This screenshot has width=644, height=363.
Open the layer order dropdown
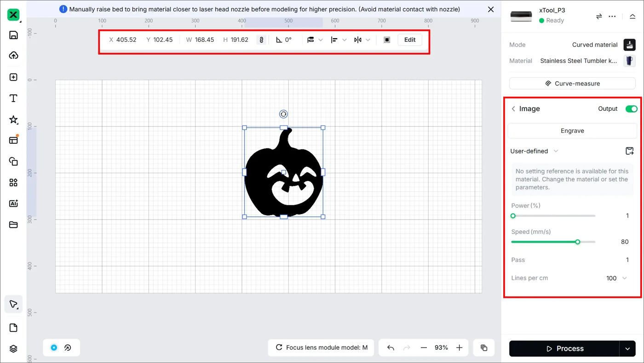pyautogui.click(x=315, y=40)
